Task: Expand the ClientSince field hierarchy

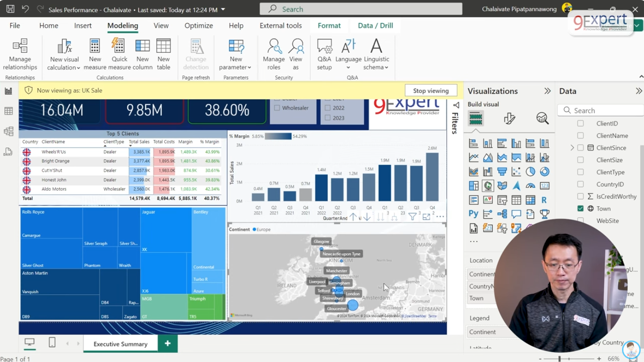Action: coord(572,148)
